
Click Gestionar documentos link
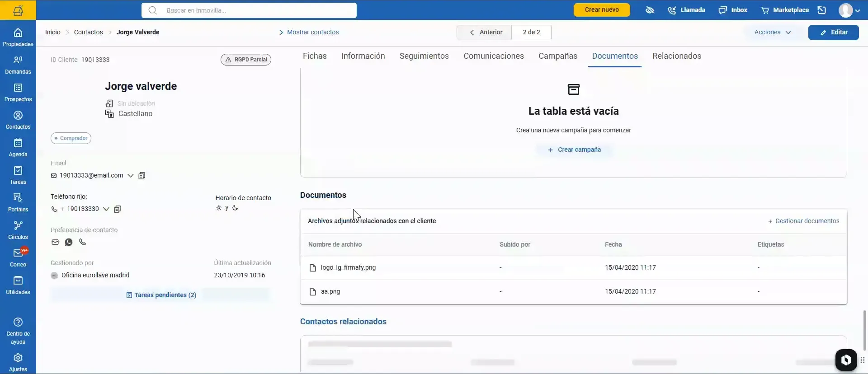point(803,221)
